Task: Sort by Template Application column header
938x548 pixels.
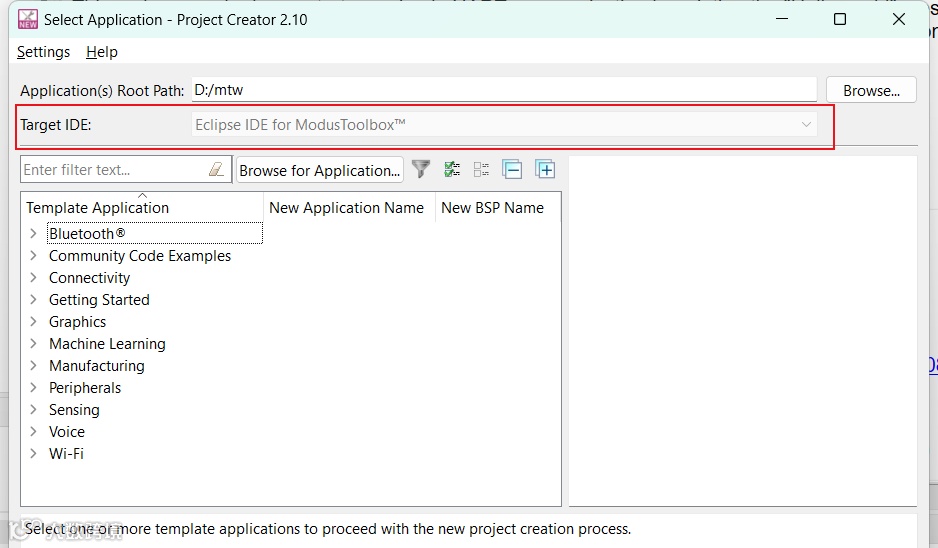Action: pos(142,207)
